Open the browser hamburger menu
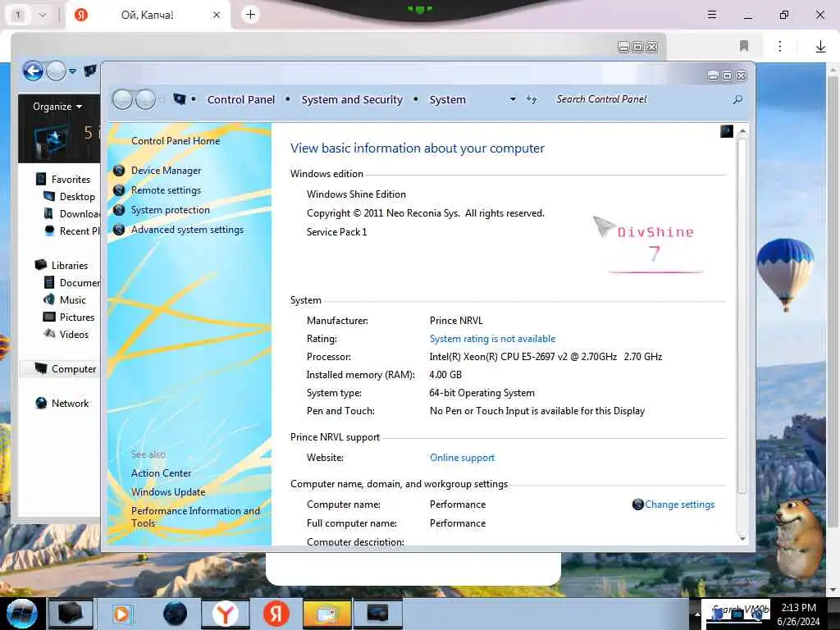Image resolution: width=840 pixels, height=630 pixels. 712,15
